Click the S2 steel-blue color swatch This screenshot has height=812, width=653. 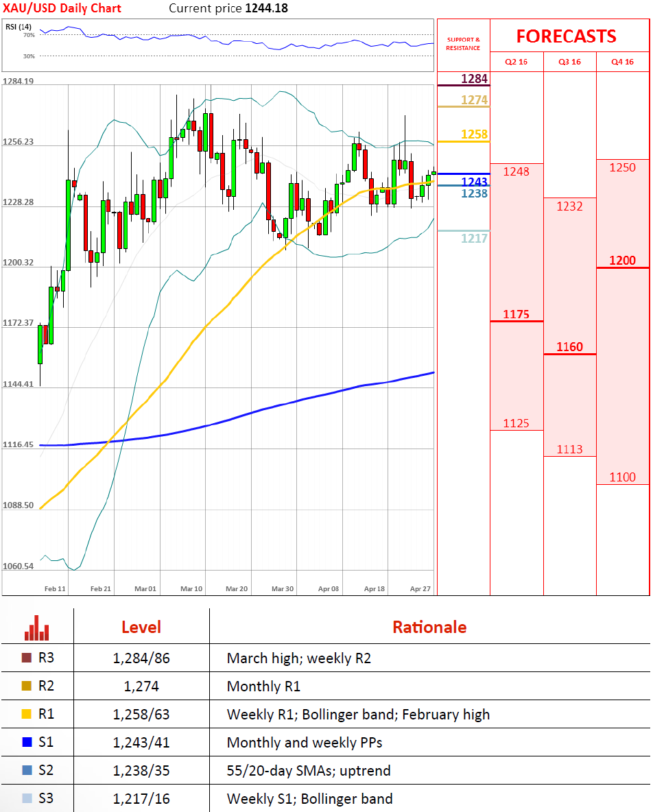[27, 769]
